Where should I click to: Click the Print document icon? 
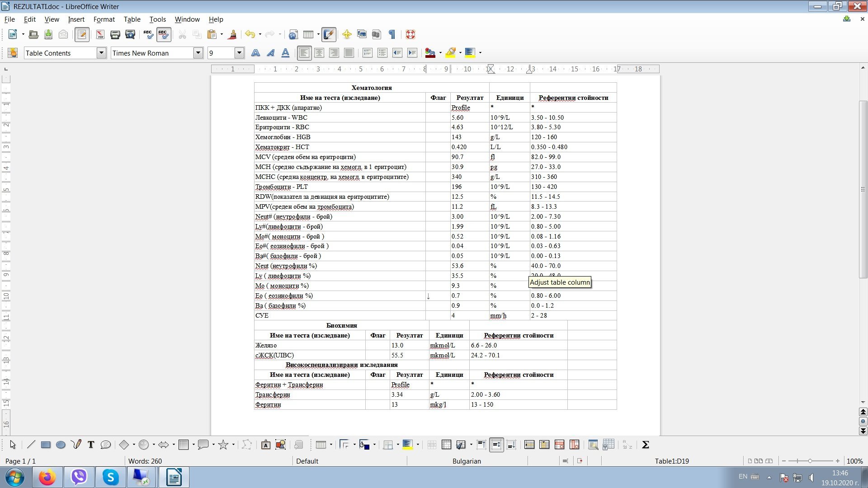click(115, 34)
